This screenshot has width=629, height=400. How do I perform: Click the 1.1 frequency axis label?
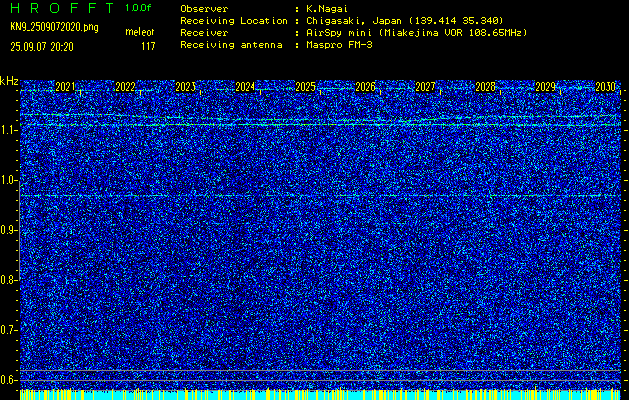pyautogui.click(x=6, y=130)
